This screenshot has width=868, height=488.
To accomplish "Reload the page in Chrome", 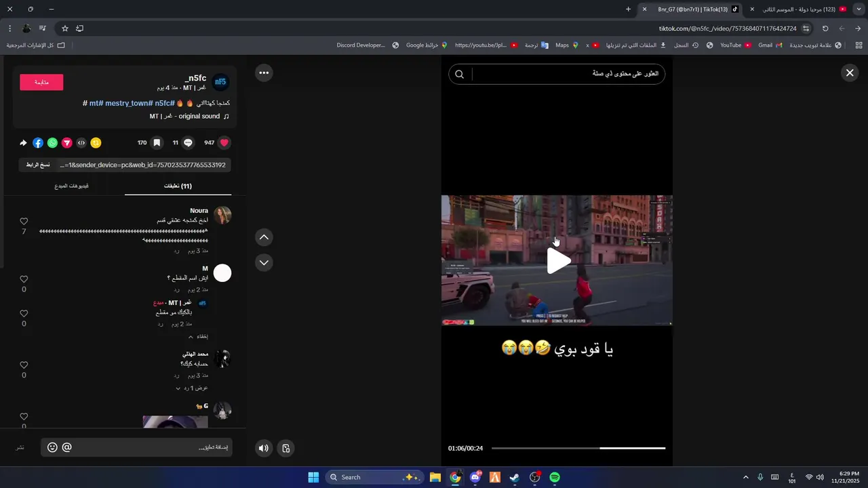I will coord(825,28).
